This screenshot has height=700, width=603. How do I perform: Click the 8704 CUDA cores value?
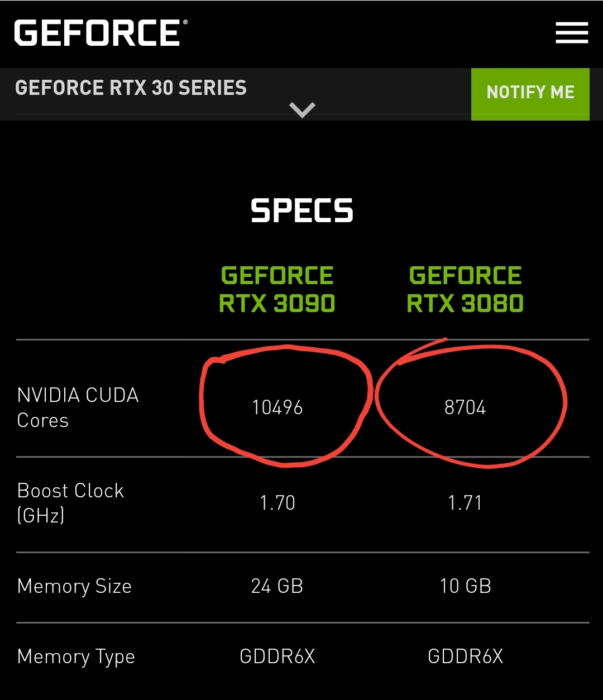[x=465, y=407]
